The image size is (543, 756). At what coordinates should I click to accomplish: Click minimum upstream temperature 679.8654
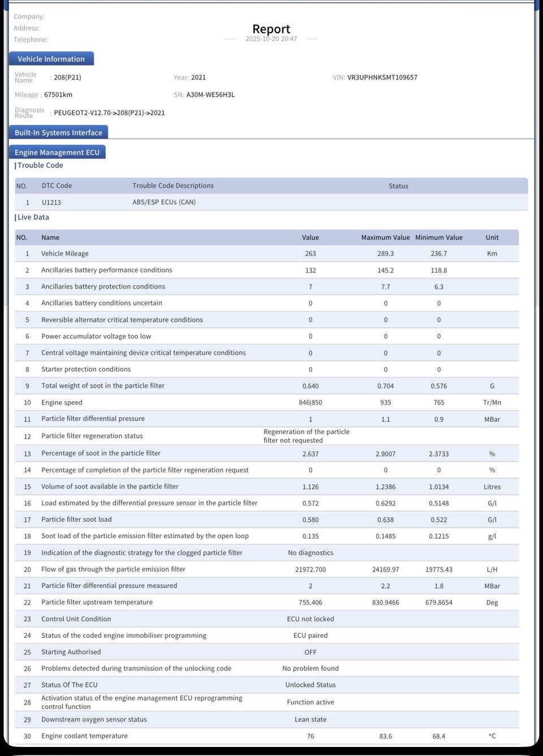pos(439,603)
